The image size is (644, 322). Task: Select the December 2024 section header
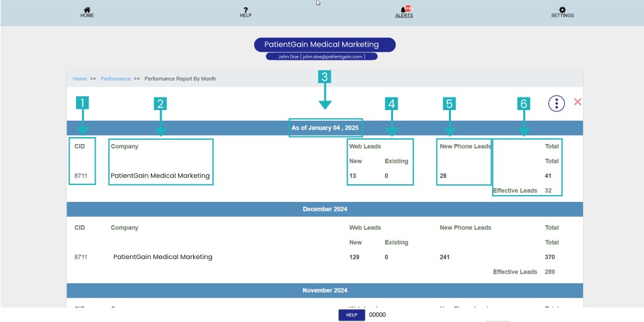tap(325, 209)
